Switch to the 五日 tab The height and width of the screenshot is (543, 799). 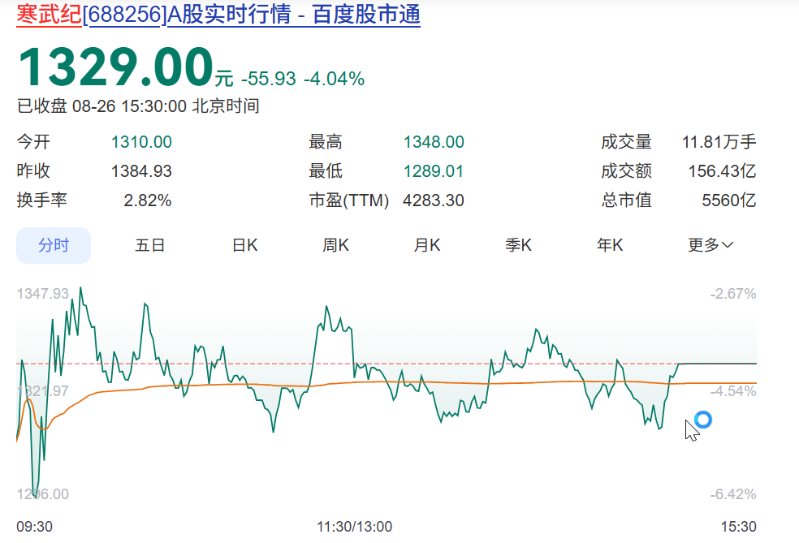click(x=150, y=245)
